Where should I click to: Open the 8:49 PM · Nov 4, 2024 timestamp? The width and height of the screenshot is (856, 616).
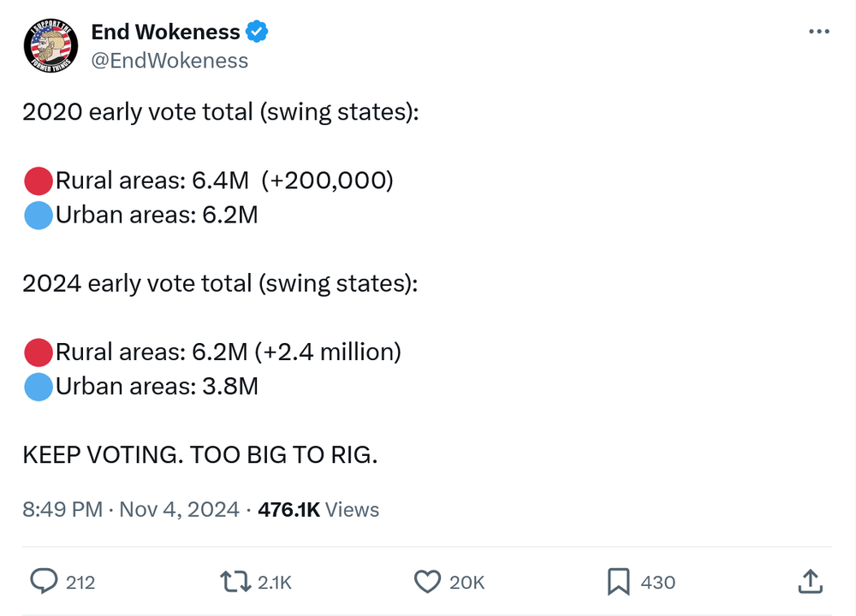131,510
